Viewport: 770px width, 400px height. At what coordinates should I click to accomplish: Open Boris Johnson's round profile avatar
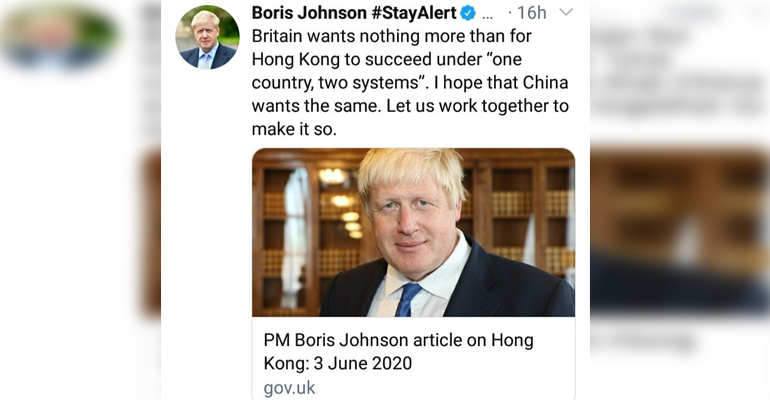207,37
